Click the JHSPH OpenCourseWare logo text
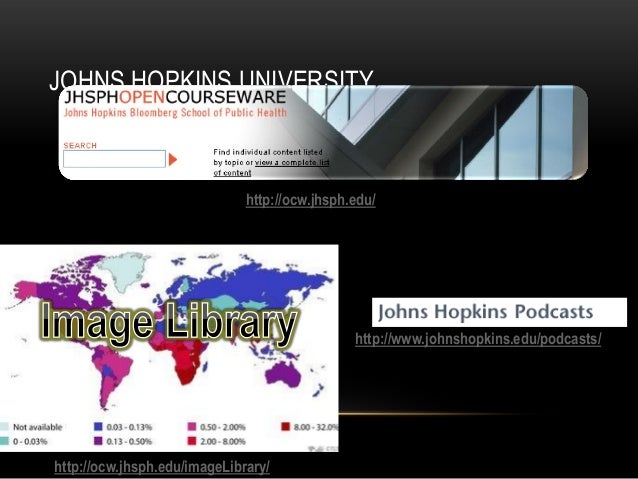Viewport: 638px width, 479px height. tap(175, 97)
